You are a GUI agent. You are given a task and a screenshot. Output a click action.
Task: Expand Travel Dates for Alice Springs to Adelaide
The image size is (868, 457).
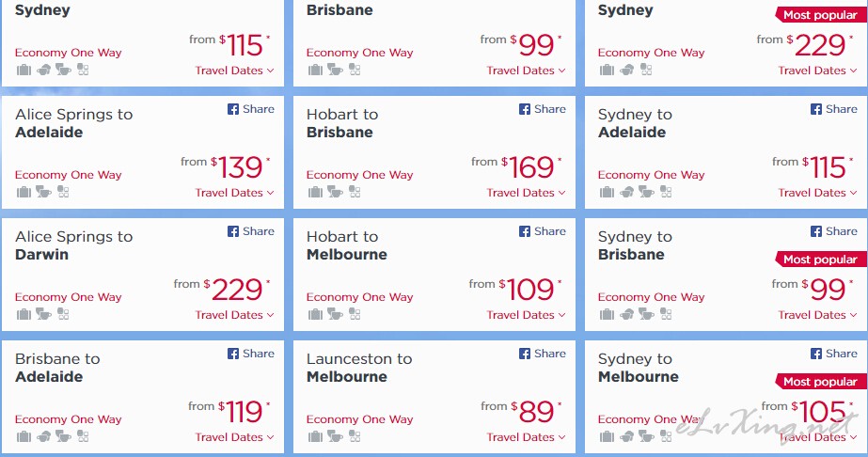[x=234, y=193]
